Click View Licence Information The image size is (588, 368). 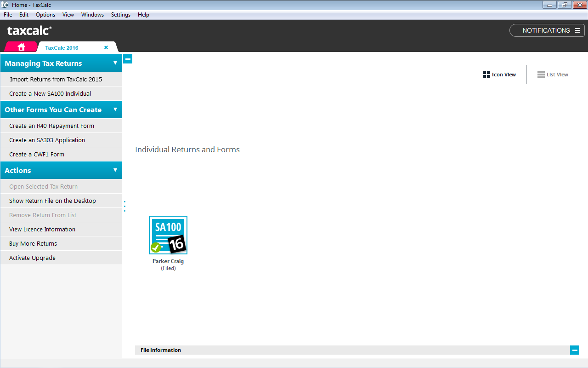click(x=42, y=229)
